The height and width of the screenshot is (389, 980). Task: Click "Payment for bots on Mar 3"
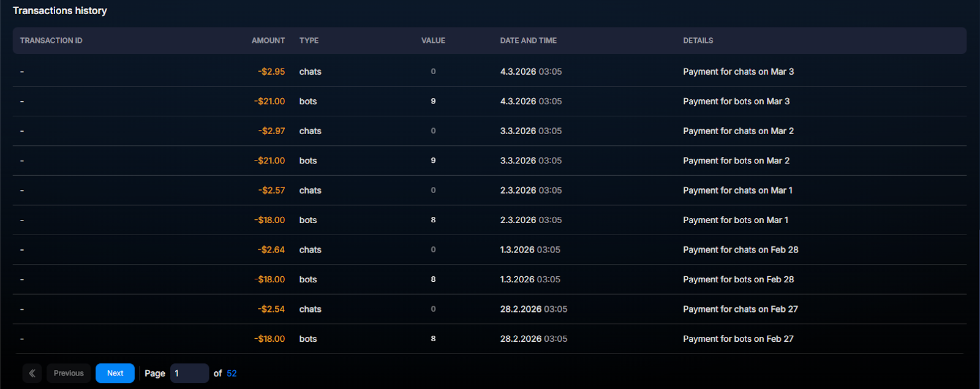[737, 101]
